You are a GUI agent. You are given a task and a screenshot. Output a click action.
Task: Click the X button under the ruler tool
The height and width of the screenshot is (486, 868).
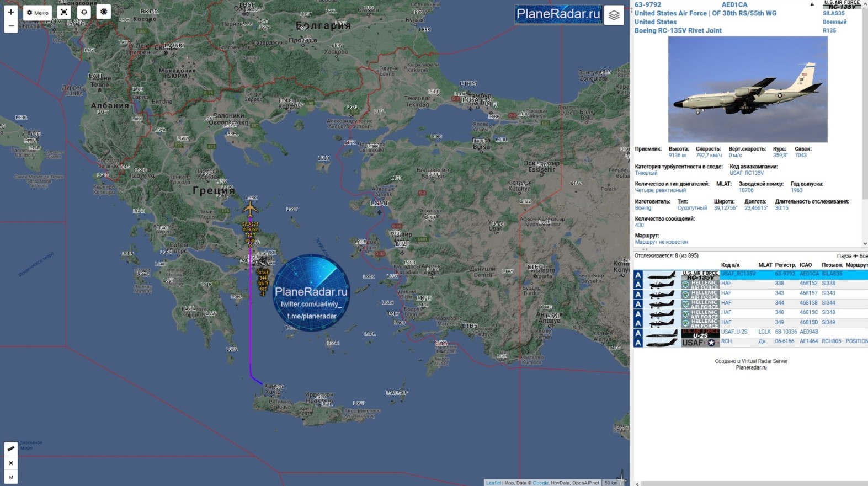[11, 463]
